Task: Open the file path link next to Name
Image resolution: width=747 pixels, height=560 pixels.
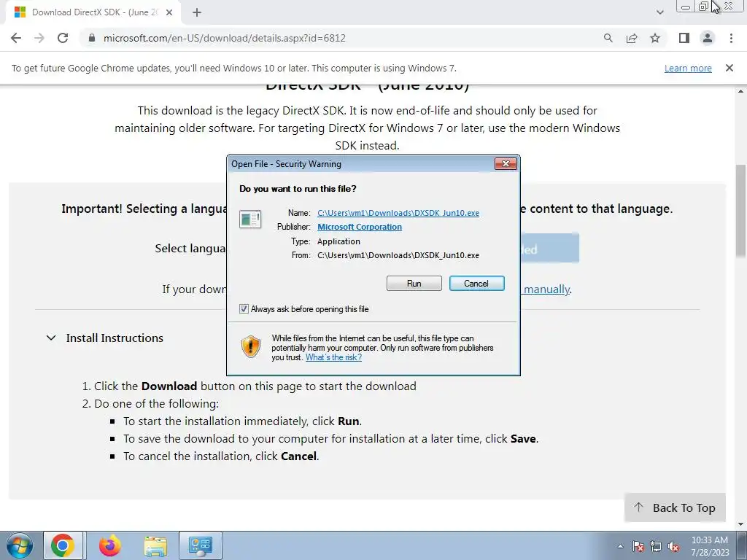Action: click(x=398, y=213)
